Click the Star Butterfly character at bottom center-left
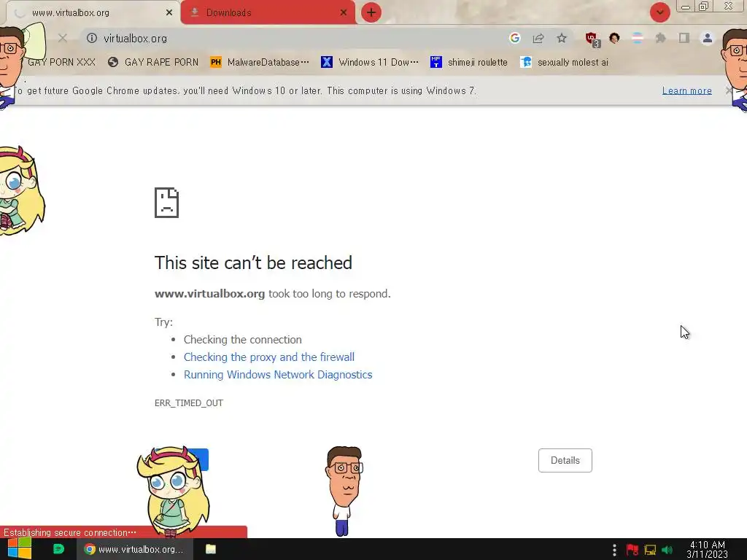The image size is (747, 560). (173, 491)
